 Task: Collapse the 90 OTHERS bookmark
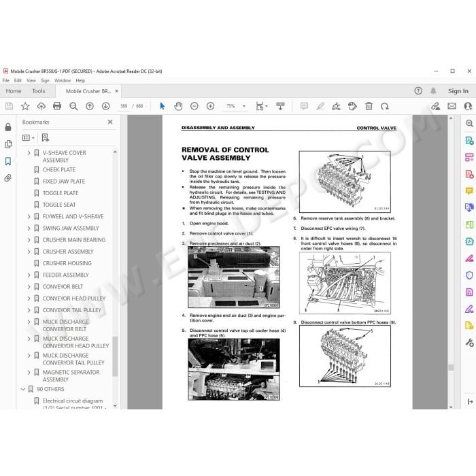click(x=22, y=389)
